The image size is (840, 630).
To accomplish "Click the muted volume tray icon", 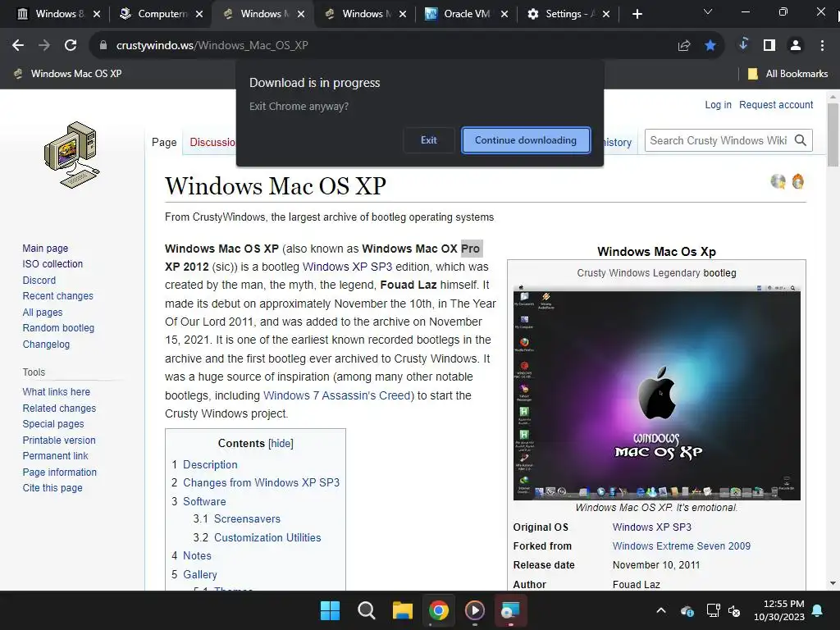I will tap(734, 610).
